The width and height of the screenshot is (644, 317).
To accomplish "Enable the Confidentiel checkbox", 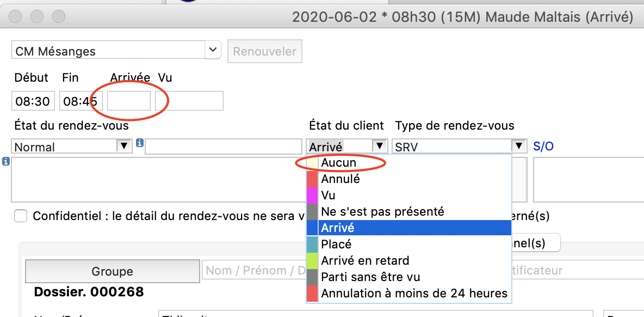I will (21, 216).
